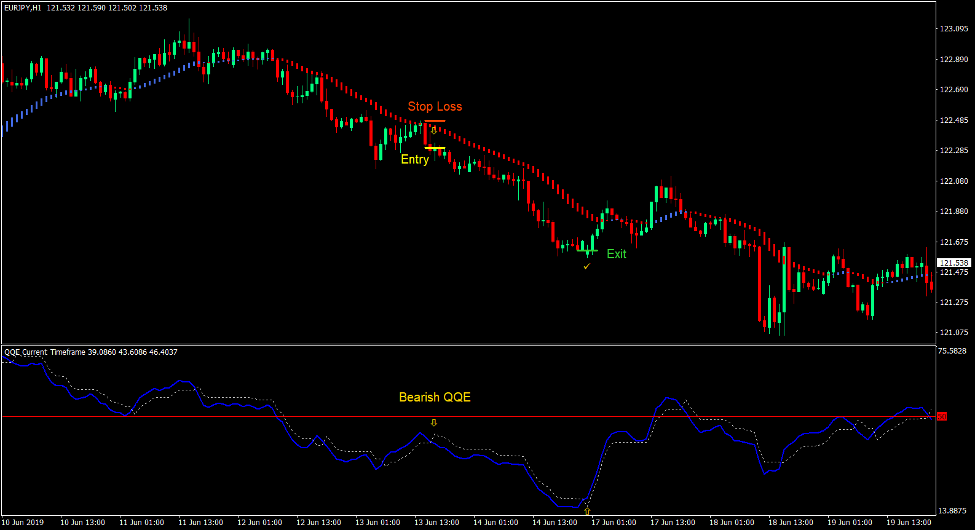977x531 pixels.
Task: Click the Stop Loss text label
Action: (x=434, y=106)
